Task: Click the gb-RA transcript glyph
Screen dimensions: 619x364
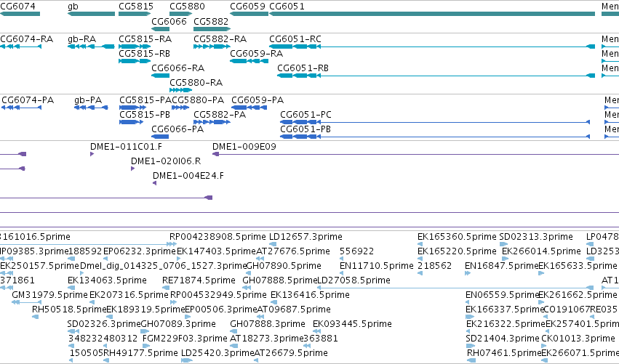Action: click(x=91, y=46)
